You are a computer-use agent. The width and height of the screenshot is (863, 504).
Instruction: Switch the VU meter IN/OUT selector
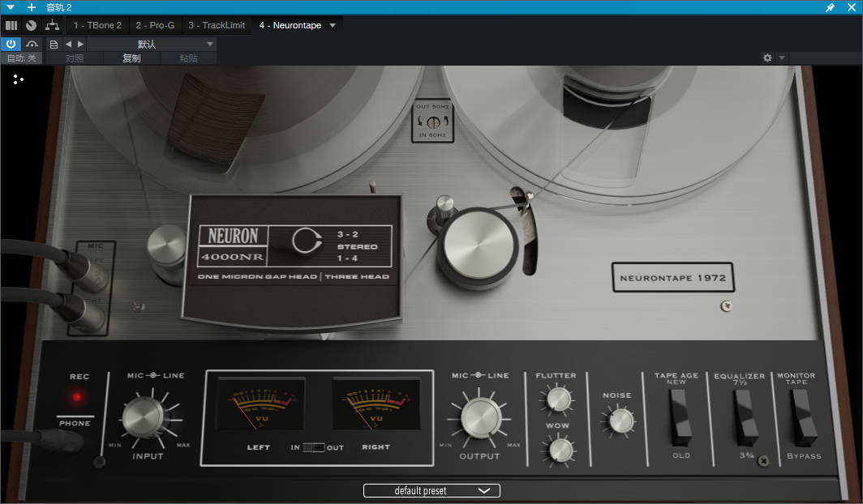[314, 447]
